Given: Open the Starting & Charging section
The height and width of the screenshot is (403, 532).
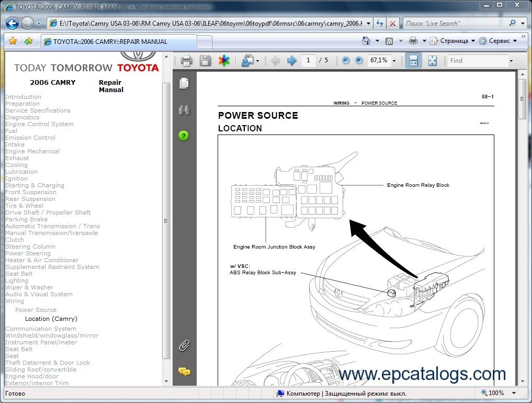Looking at the screenshot, I should coord(35,185).
